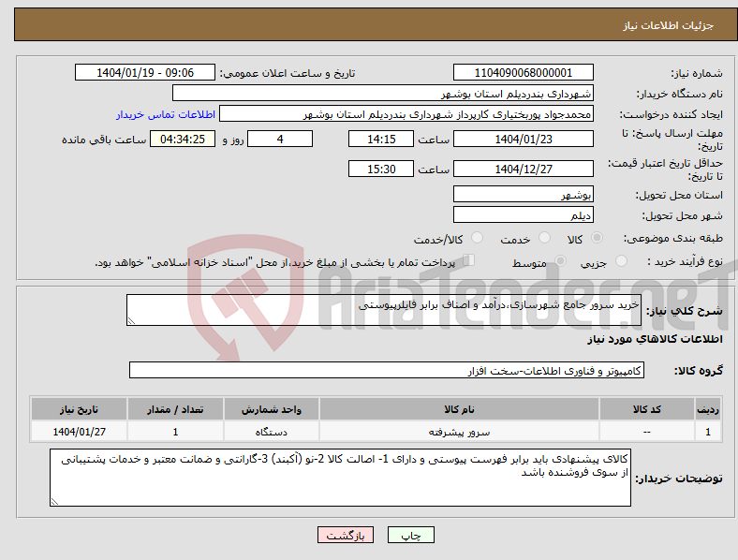The height and width of the screenshot is (560, 738).
Task: Toggle the اسناد خزانه اسلامی payment checkbox
Action: [x=469, y=260]
